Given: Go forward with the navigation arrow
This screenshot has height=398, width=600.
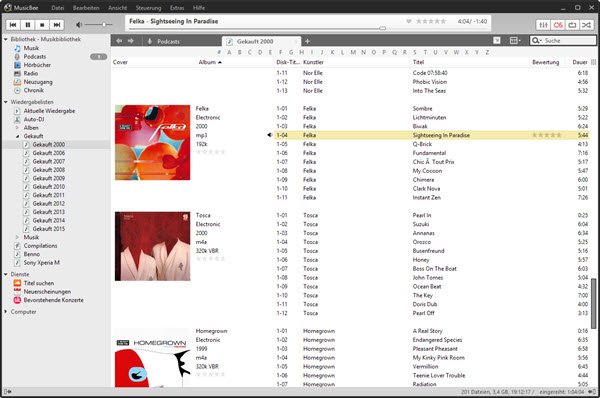Looking at the screenshot, I should [x=131, y=41].
